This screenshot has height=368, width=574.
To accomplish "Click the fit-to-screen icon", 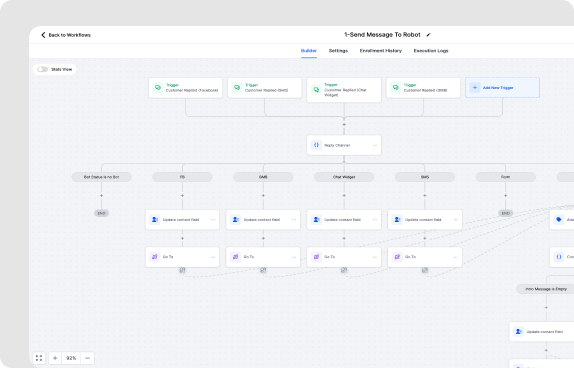I will click(x=39, y=358).
